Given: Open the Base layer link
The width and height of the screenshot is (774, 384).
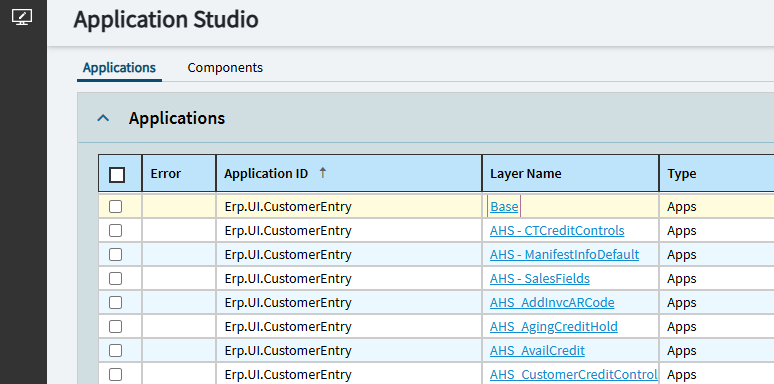Looking at the screenshot, I should 504,207.
